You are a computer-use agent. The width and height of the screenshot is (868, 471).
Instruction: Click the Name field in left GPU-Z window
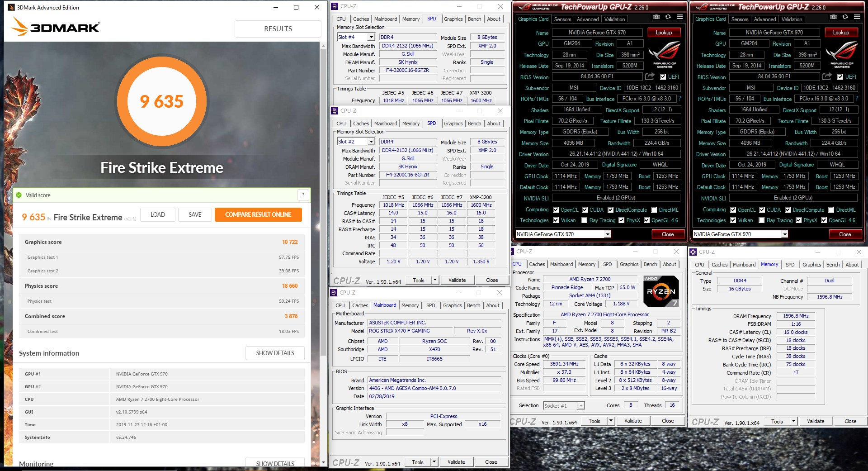click(597, 33)
